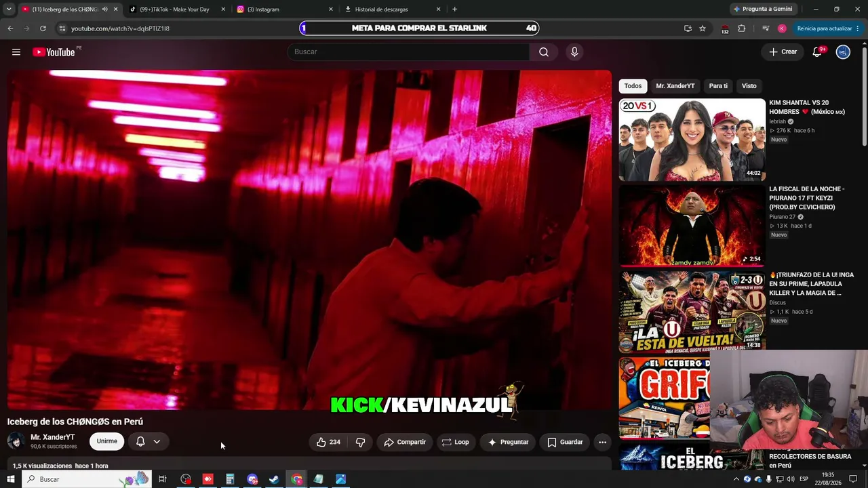Screen dimensions: 868x488
Task: Focus the YouTube Buscar search field
Action: pos(409,52)
